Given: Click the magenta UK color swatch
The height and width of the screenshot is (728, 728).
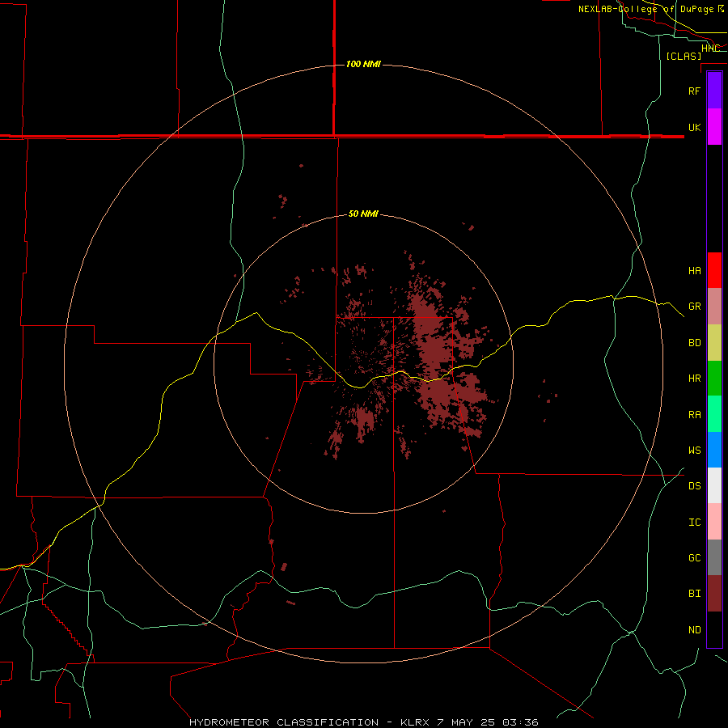Looking at the screenshot, I should point(714,127).
